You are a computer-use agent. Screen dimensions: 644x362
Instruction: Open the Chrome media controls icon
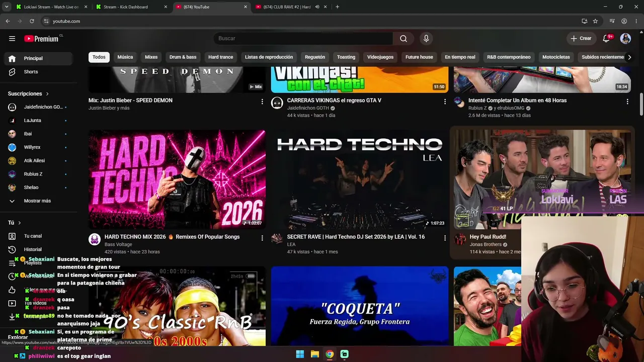pos(612,21)
